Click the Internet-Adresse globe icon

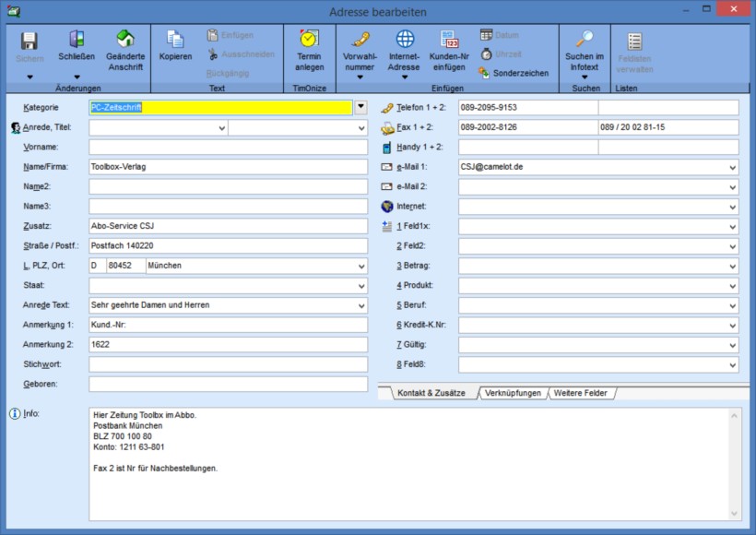pos(405,39)
